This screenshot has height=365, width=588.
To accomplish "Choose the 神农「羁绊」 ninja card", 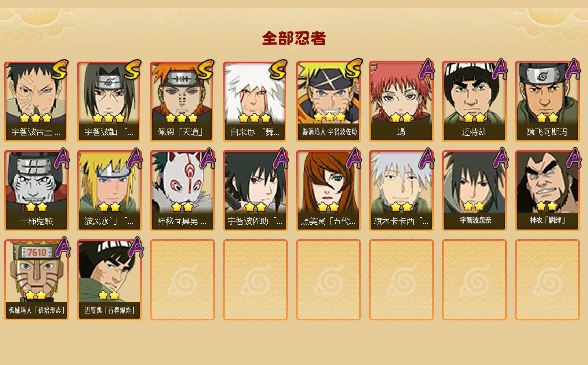I will (x=547, y=191).
